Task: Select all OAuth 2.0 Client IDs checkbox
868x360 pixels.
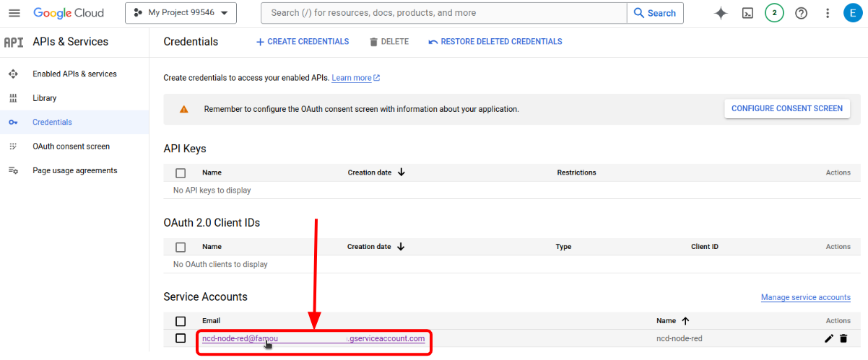Action: point(181,247)
